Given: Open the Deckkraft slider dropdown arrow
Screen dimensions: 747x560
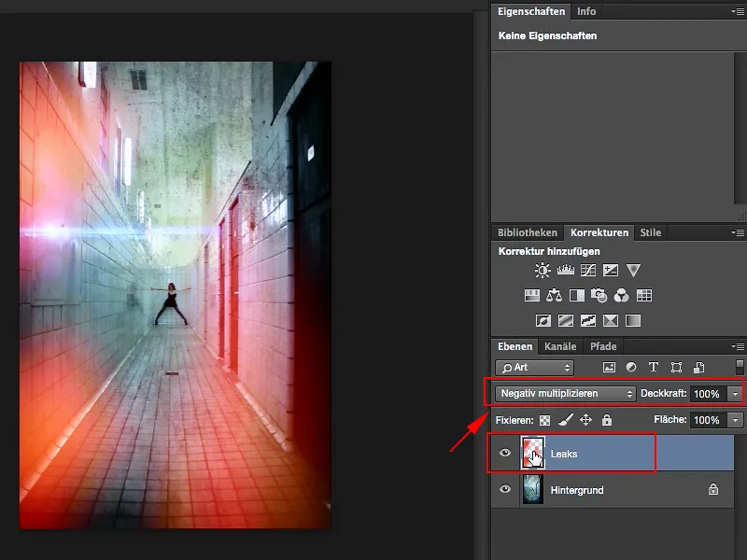Looking at the screenshot, I should [x=735, y=394].
